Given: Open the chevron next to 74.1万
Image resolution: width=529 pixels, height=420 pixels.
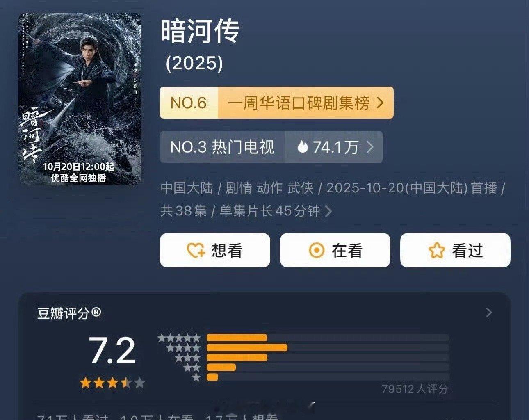Looking at the screenshot, I should (x=370, y=147).
